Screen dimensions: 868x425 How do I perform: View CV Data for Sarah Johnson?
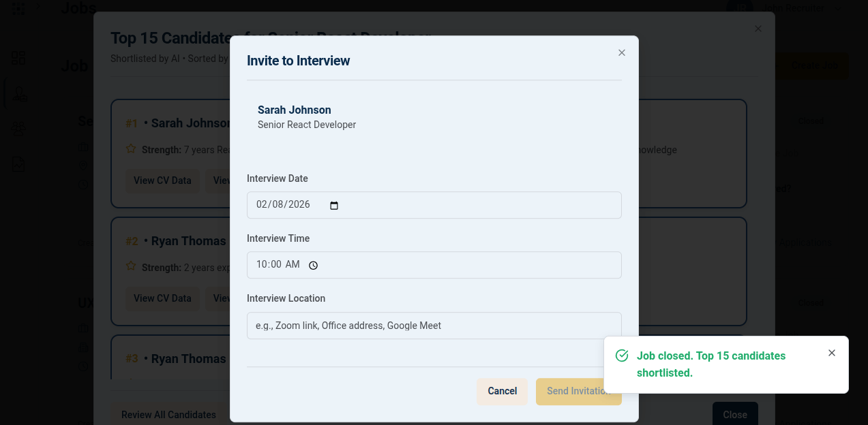(162, 180)
